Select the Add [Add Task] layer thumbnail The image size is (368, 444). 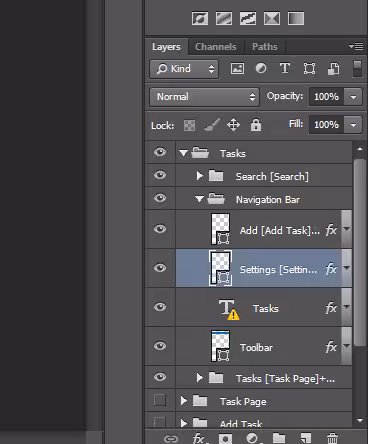pos(220,229)
